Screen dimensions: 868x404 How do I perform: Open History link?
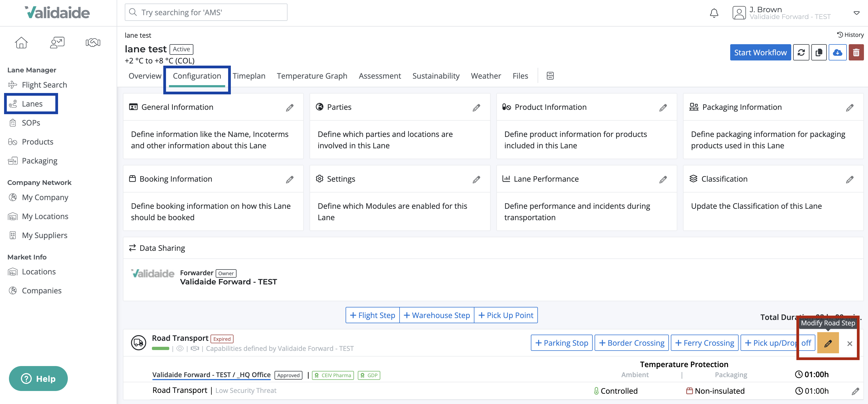tap(850, 35)
